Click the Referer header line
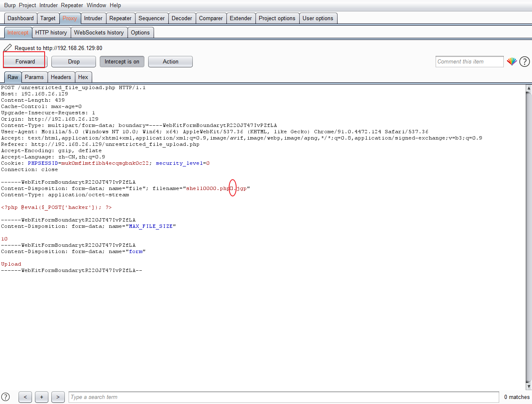 (x=100, y=144)
